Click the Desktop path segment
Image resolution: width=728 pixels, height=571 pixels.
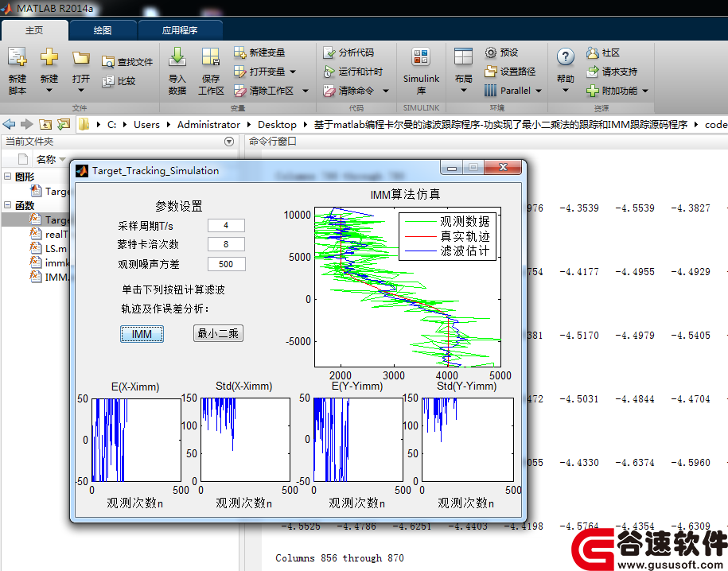(x=277, y=124)
